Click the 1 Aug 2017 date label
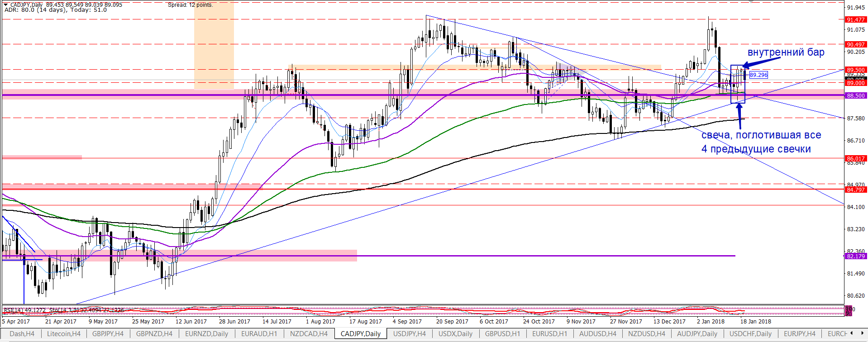 pyautogui.click(x=320, y=322)
